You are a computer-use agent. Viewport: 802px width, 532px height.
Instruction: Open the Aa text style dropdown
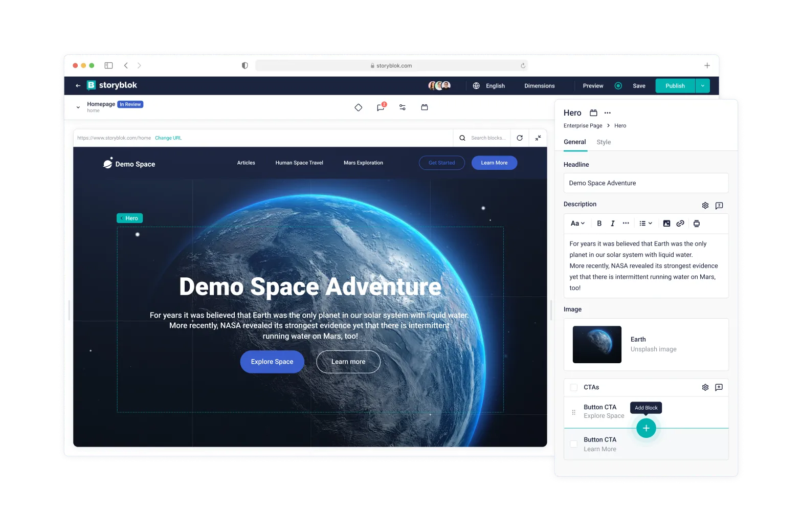pyautogui.click(x=577, y=224)
